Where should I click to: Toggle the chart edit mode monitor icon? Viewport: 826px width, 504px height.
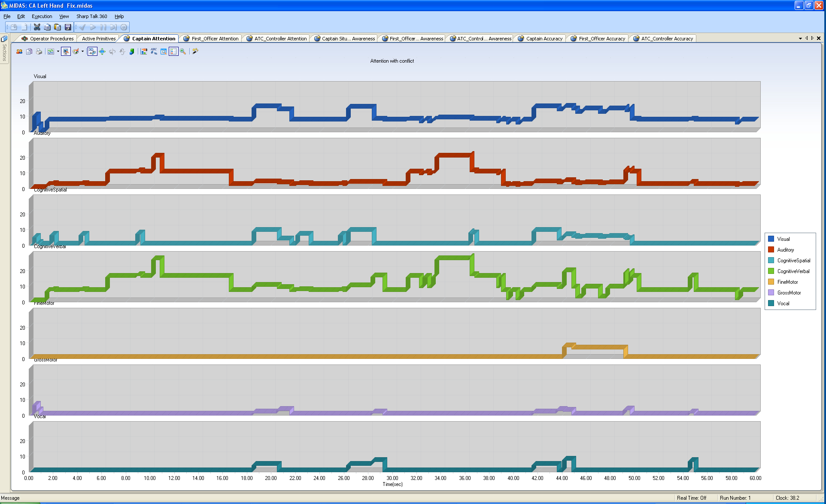point(66,52)
